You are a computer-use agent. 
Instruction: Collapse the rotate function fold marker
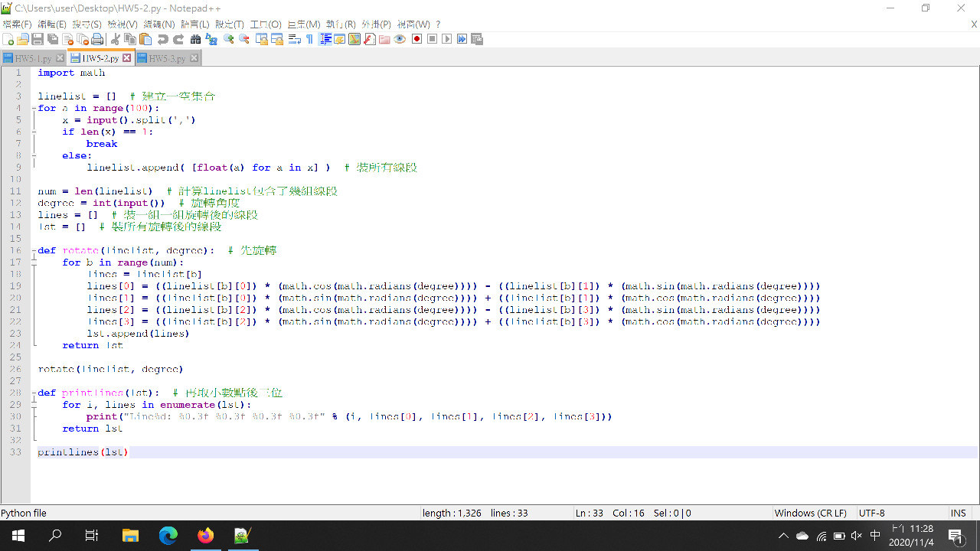pos(34,251)
